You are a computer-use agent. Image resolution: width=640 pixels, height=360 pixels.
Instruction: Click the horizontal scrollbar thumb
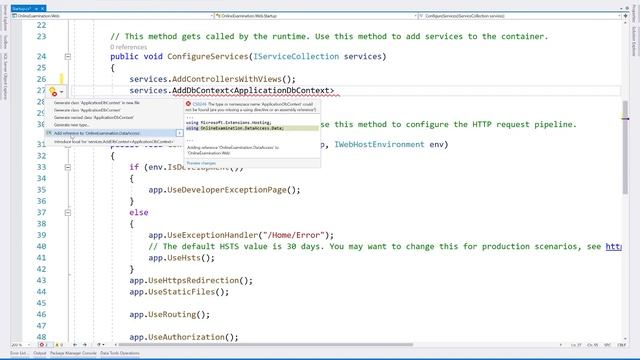265,345
